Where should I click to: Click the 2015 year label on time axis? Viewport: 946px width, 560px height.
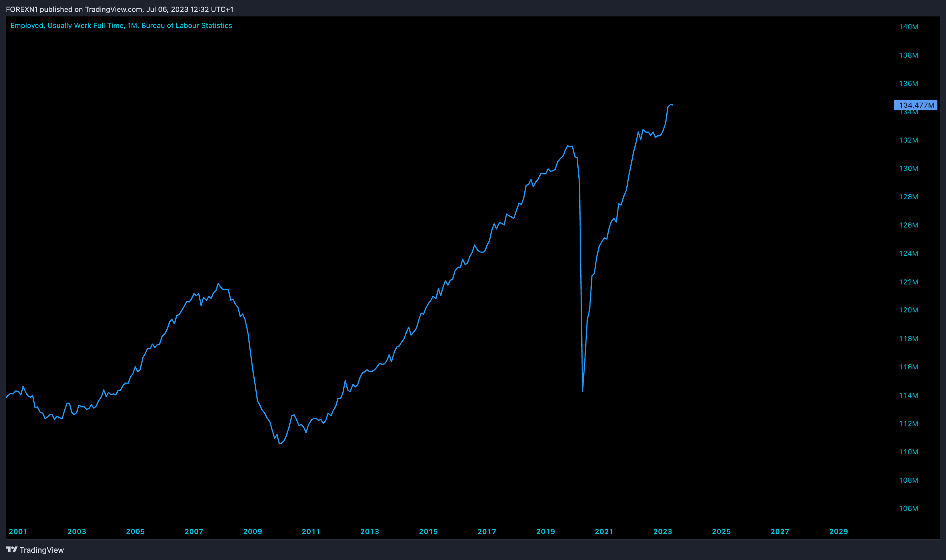428,531
